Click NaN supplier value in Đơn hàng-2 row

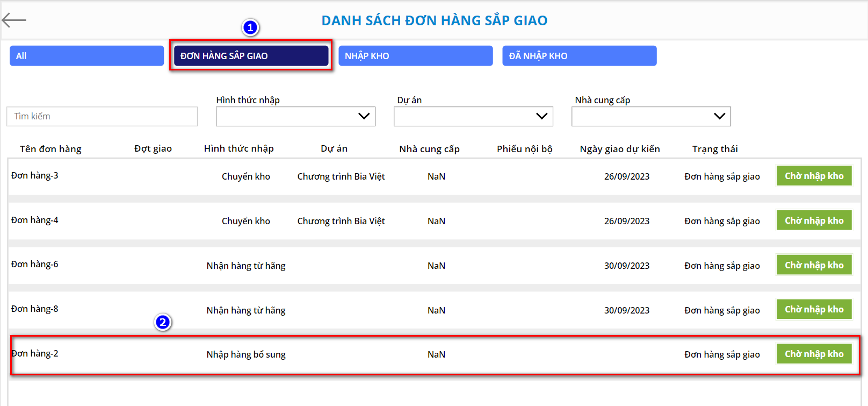pos(436,354)
